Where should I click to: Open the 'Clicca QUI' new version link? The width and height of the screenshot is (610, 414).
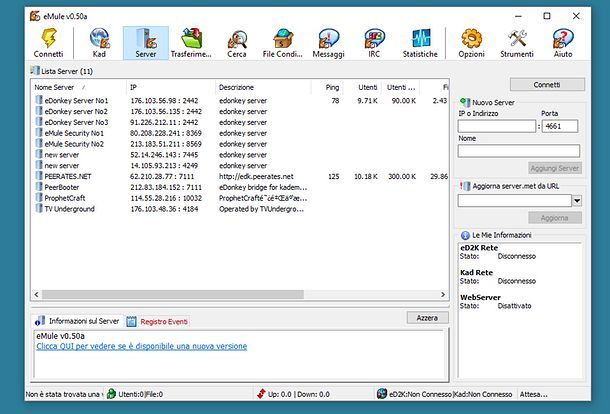pyautogui.click(x=142, y=346)
